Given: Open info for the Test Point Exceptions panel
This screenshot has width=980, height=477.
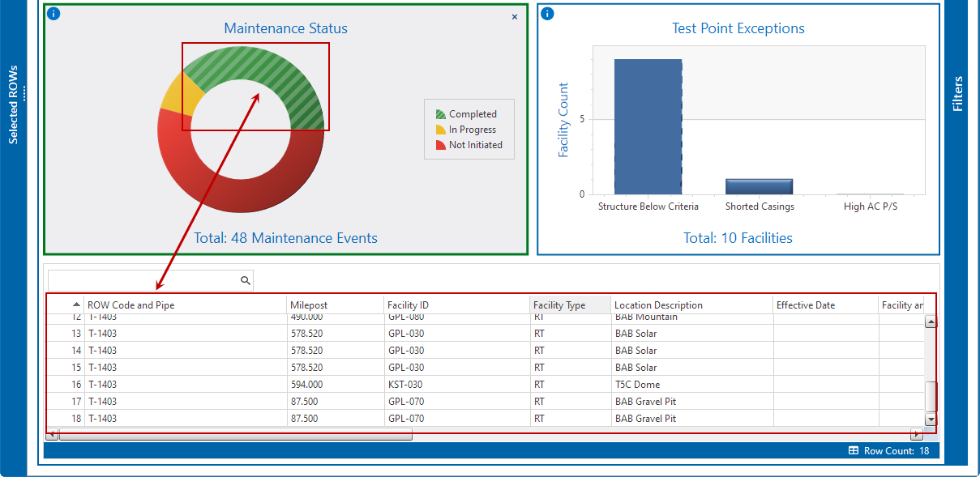Looking at the screenshot, I should click(547, 14).
